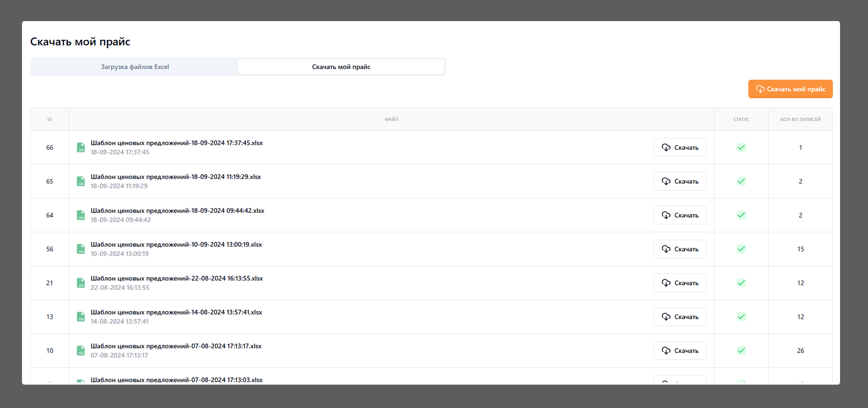Screen dimensions: 868x408
Task: Download the file with ID 64
Action: [x=680, y=215]
